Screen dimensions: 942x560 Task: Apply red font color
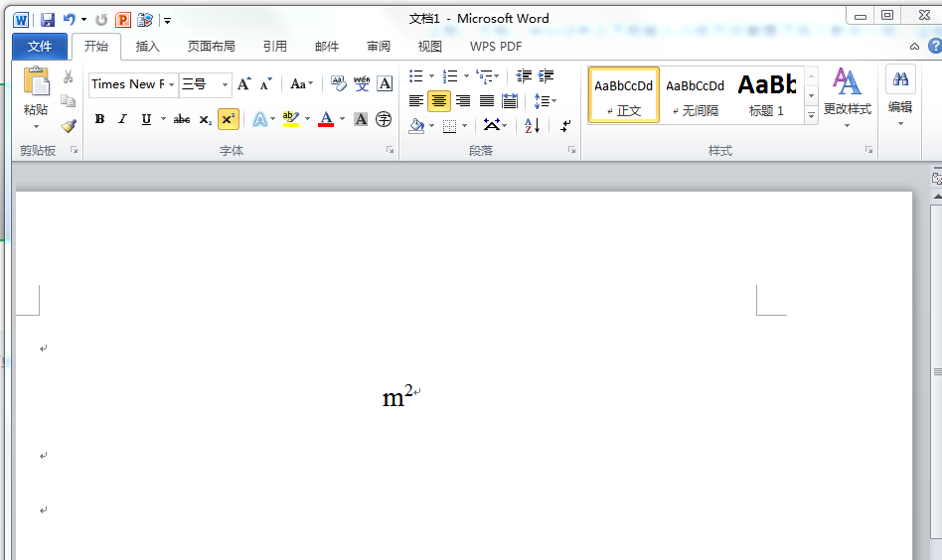[x=326, y=119]
